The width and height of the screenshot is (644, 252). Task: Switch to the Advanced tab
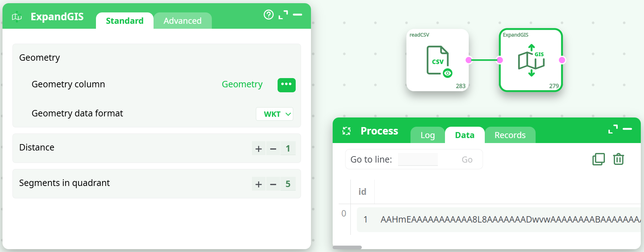[182, 21]
